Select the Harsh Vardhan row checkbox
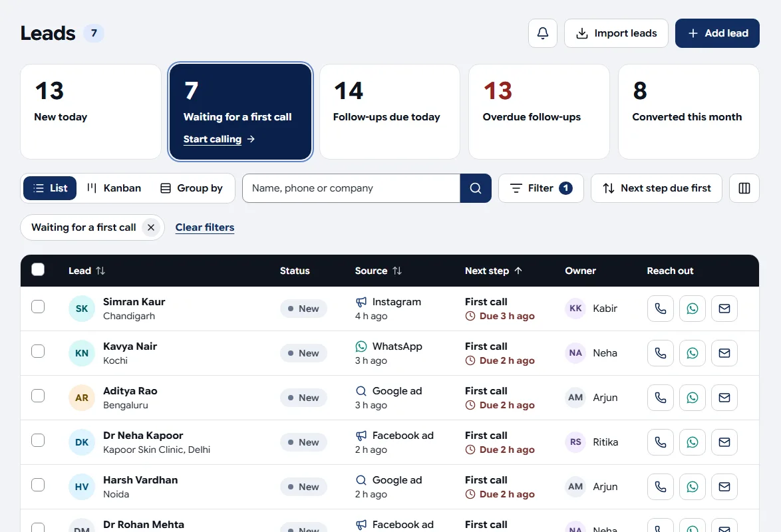Image resolution: width=781 pixels, height=532 pixels. click(x=38, y=485)
